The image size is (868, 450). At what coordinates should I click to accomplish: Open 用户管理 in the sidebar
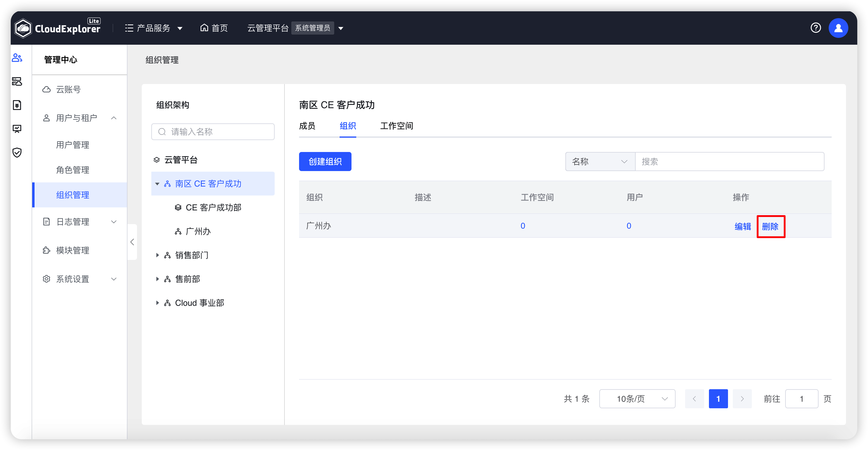point(72,145)
